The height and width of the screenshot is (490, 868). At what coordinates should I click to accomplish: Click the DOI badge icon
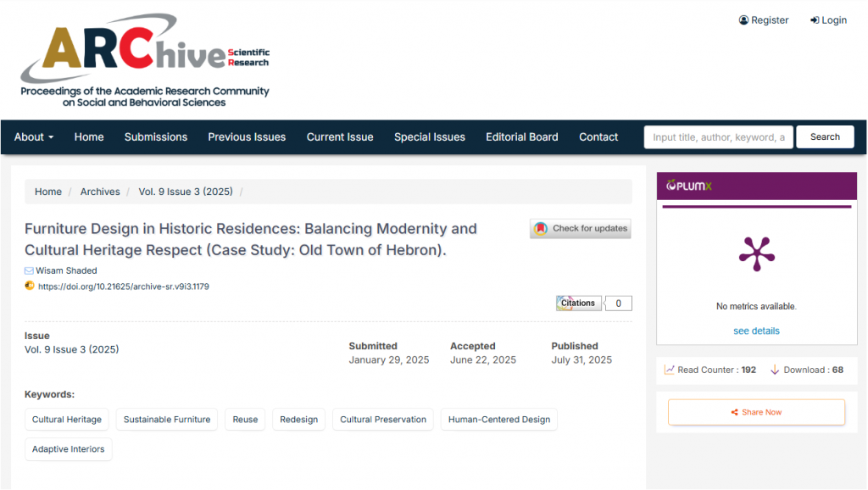pos(30,286)
